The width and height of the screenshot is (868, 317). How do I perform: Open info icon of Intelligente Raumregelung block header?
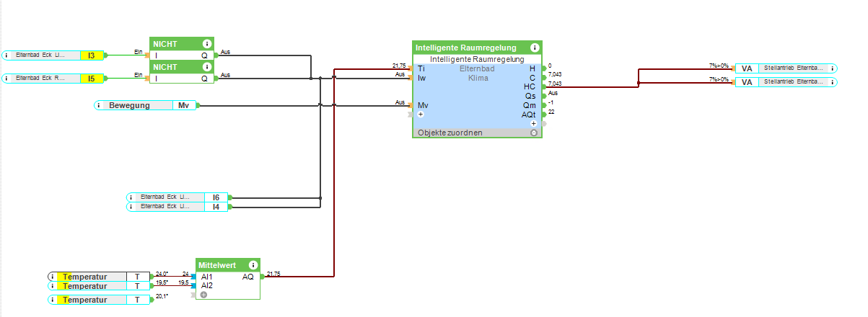tap(534, 48)
